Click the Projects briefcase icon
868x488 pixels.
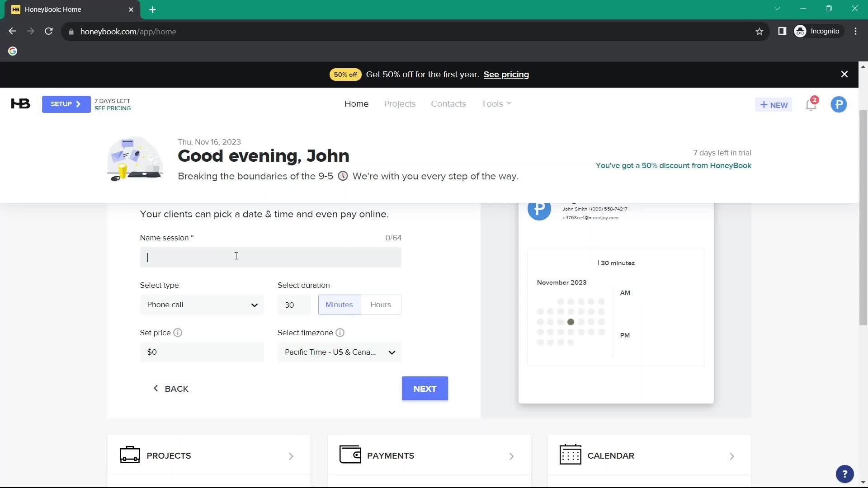click(x=130, y=455)
